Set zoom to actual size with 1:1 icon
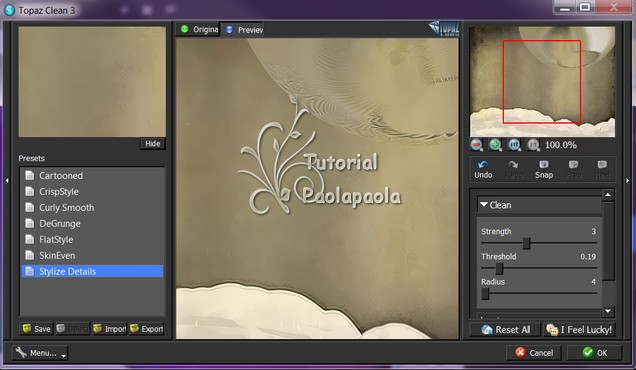The height and width of the screenshot is (370, 636). click(533, 144)
